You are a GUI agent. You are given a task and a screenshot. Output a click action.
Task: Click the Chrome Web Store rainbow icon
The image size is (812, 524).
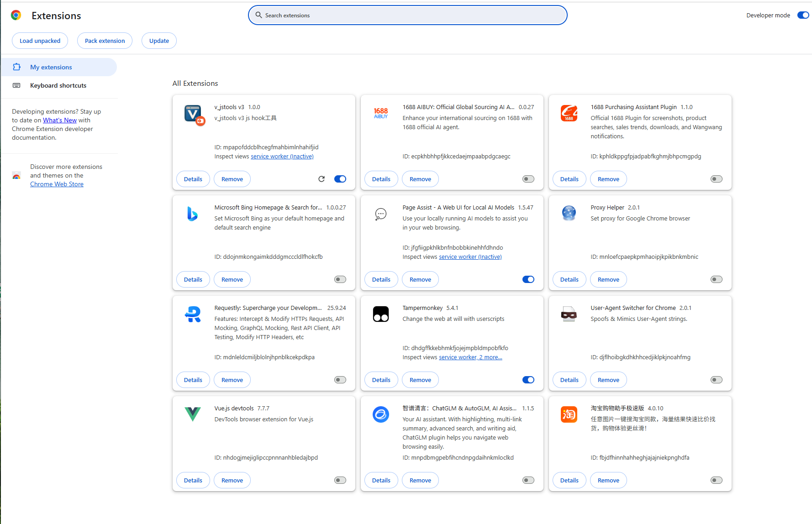(16, 176)
